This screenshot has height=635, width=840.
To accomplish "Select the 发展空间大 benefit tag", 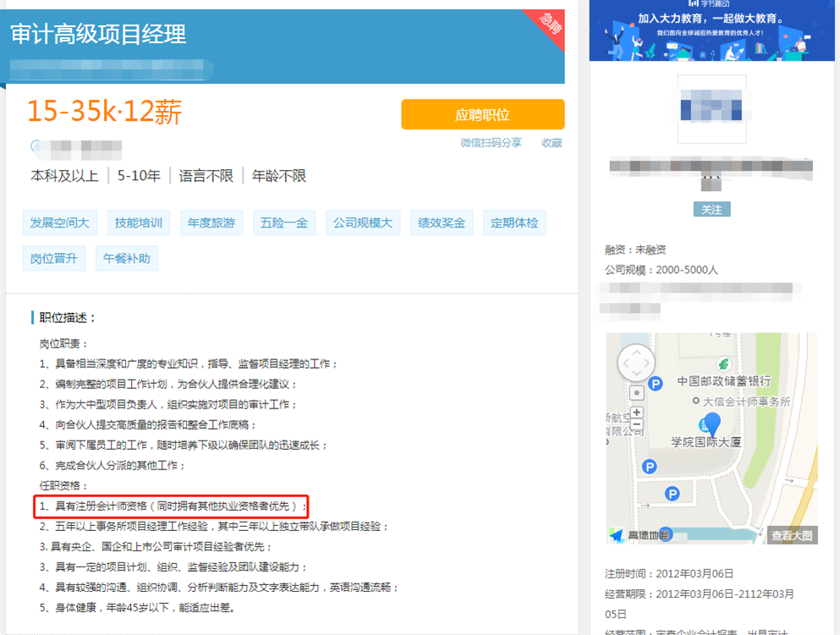I will (59, 223).
